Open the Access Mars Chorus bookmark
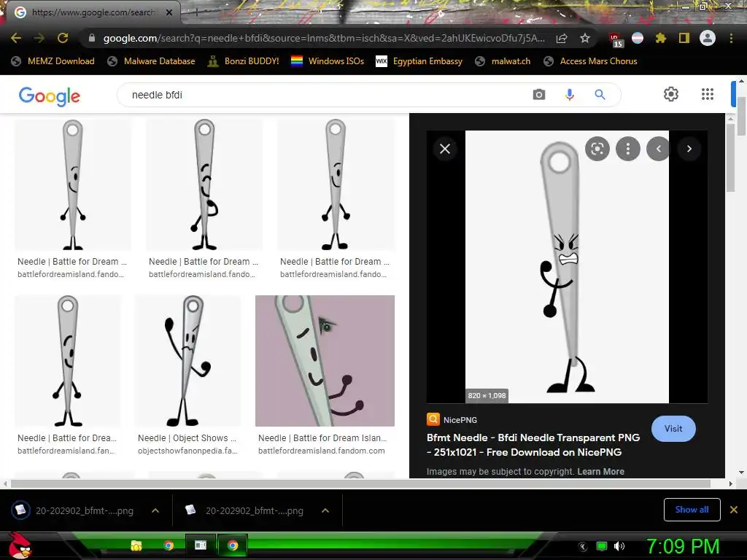747x560 pixels. click(x=590, y=61)
